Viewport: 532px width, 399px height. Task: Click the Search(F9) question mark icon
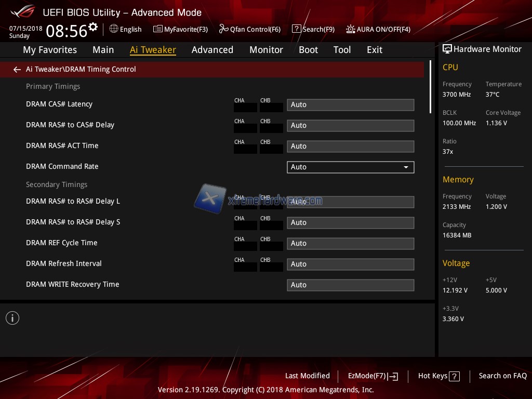coord(296,29)
